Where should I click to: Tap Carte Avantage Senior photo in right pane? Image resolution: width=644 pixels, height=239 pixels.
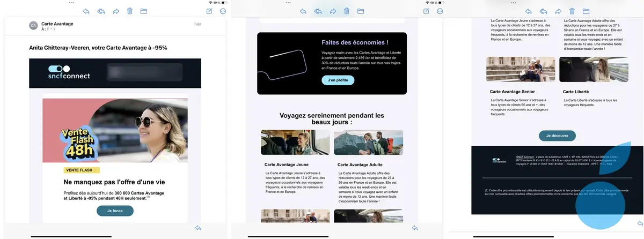(521, 69)
